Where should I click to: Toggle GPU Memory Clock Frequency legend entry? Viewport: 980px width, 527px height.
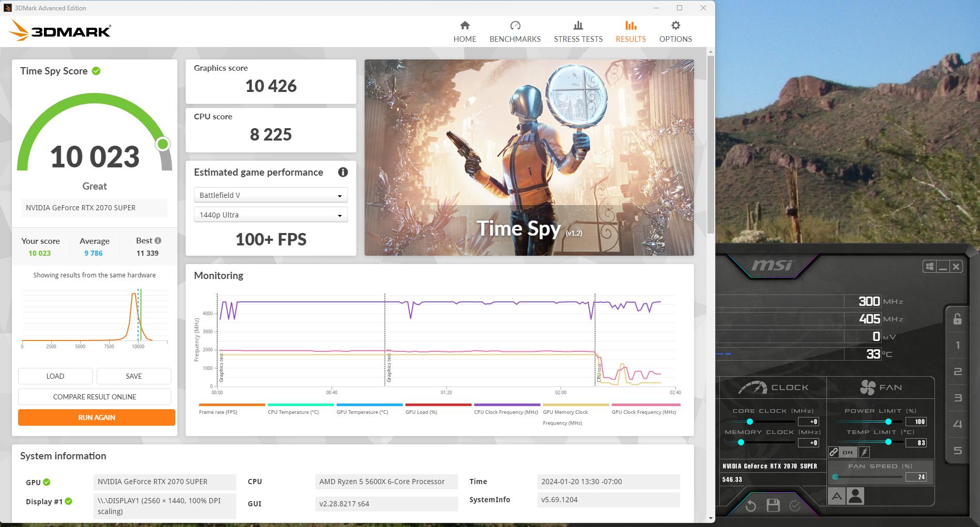576,415
